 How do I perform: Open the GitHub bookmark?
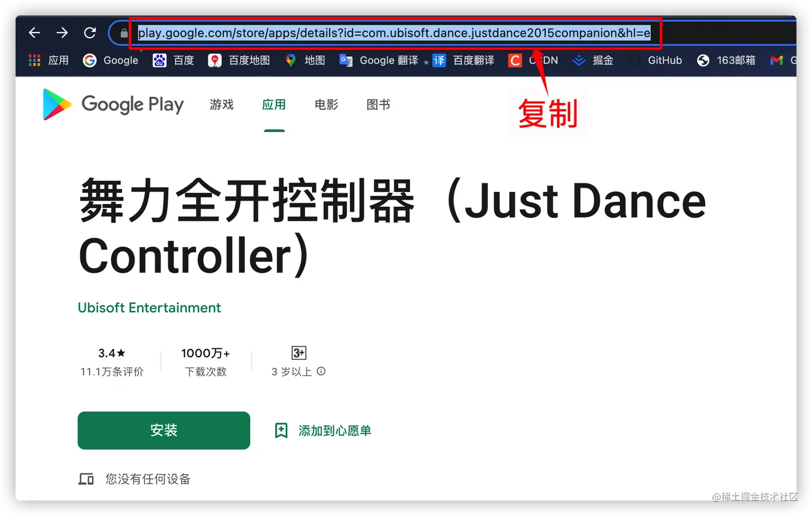(x=655, y=60)
